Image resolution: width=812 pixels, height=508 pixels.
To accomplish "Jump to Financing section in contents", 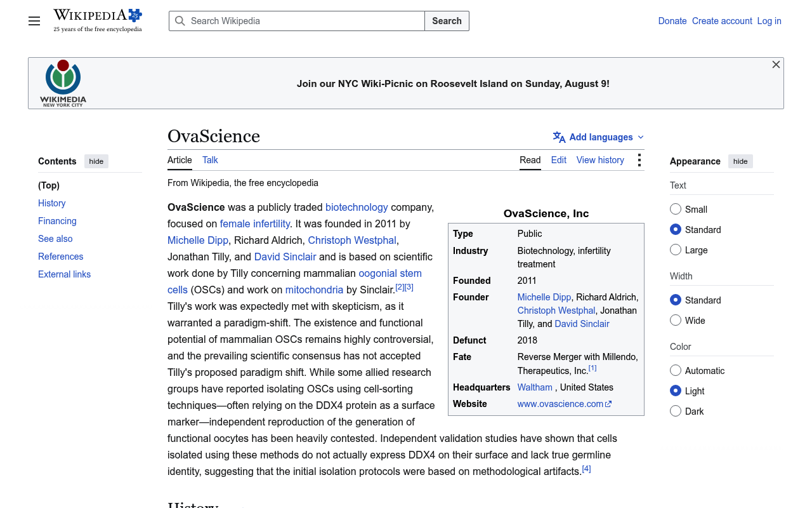I will point(57,221).
